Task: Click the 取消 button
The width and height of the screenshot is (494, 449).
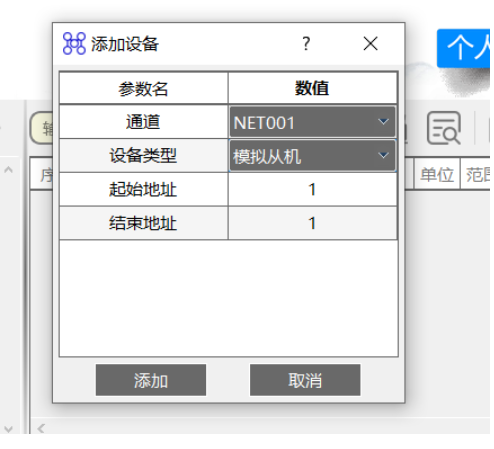Action: (305, 380)
